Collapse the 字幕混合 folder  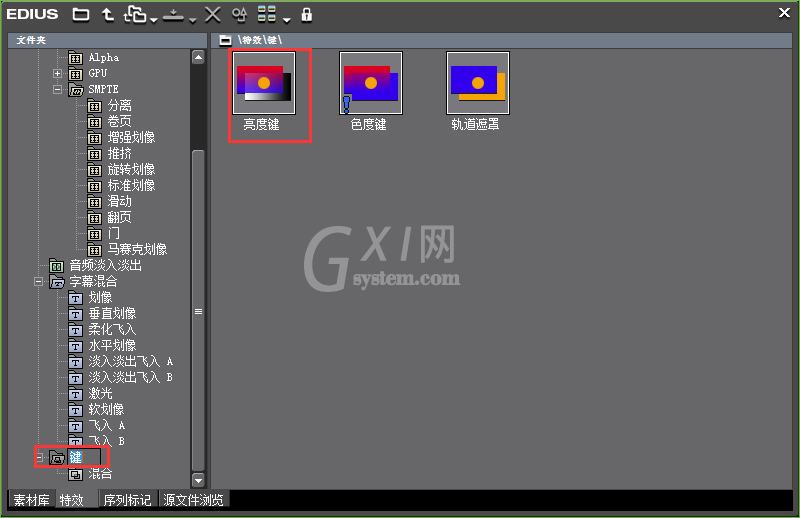pos(38,282)
